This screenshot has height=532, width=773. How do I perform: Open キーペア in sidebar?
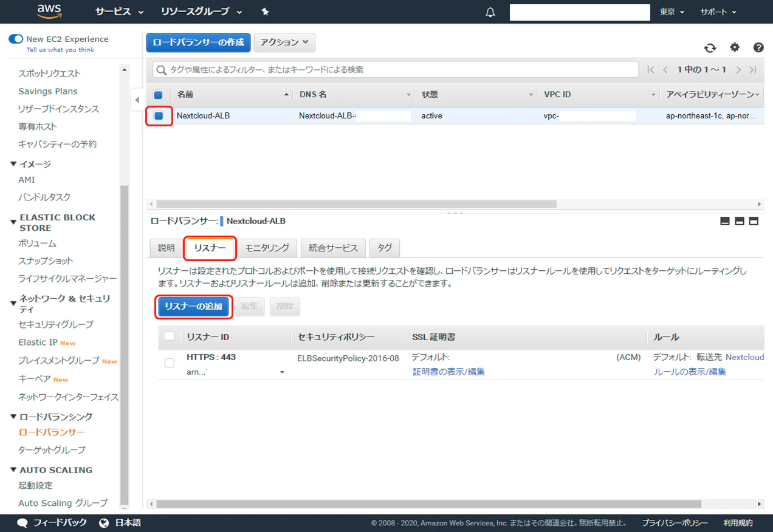[x=35, y=379]
